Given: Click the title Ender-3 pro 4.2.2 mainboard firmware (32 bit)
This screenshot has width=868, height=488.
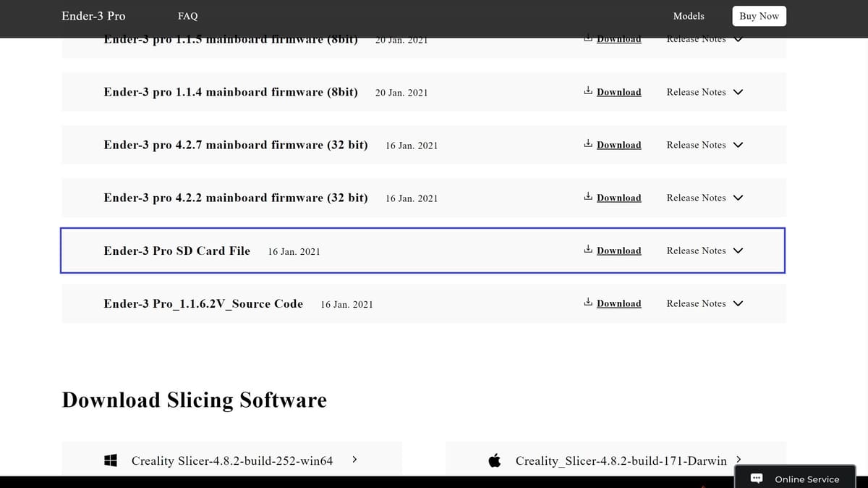Looking at the screenshot, I should tap(236, 198).
